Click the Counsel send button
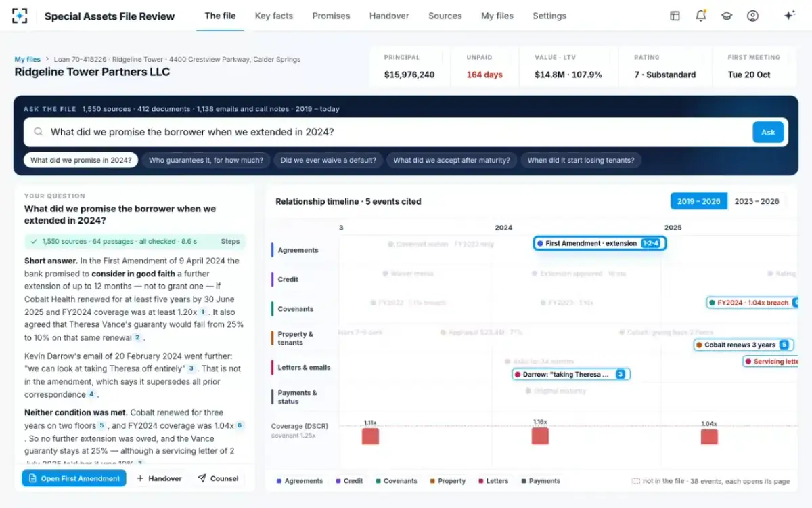The width and height of the screenshot is (812, 508). point(218,478)
